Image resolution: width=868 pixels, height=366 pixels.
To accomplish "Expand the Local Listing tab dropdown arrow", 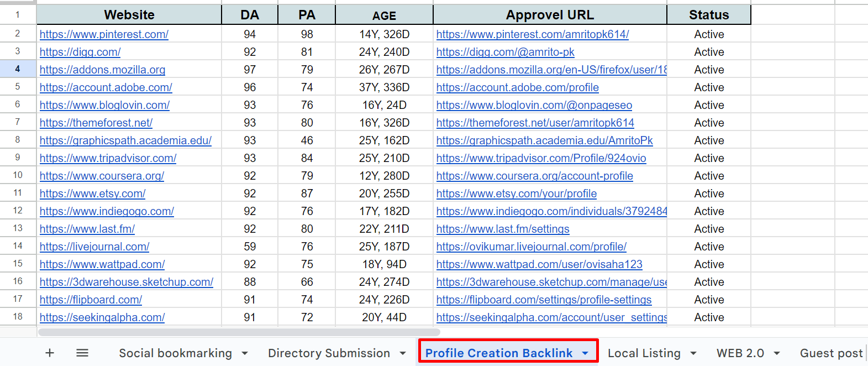I will (x=693, y=353).
